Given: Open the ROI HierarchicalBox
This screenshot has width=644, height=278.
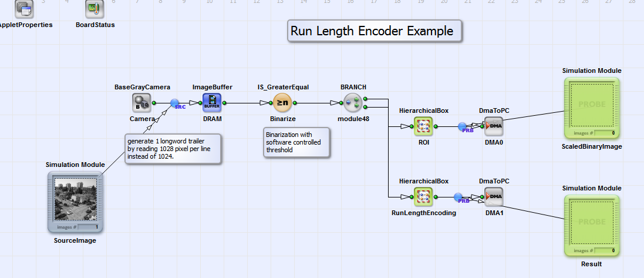Looking at the screenshot, I should [423, 126].
